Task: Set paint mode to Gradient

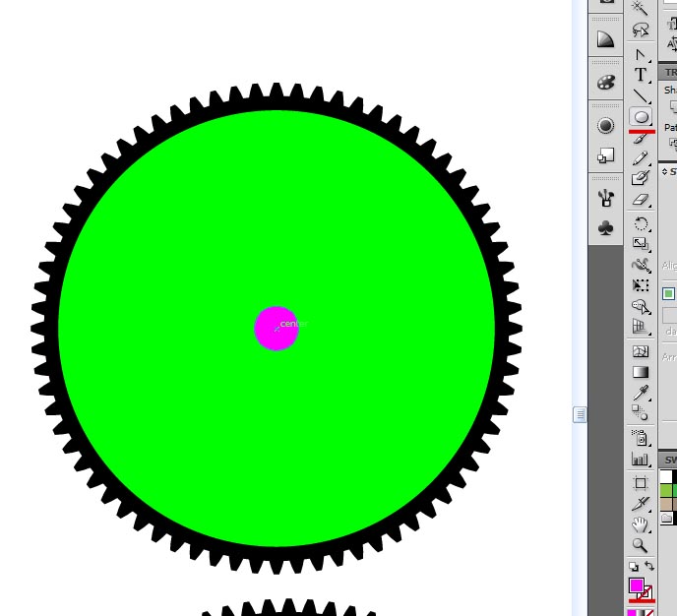Action: click(x=642, y=612)
